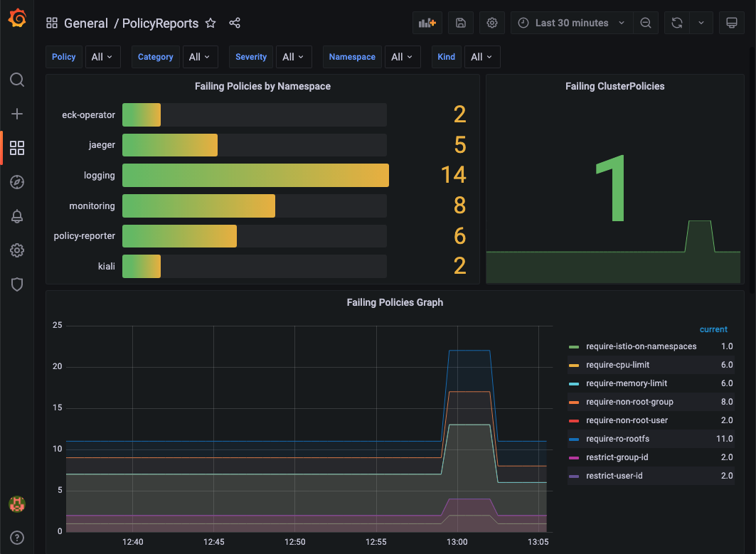Open Alerting from the sidebar bell icon
756x554 pixels.
(x=17, y=216)
